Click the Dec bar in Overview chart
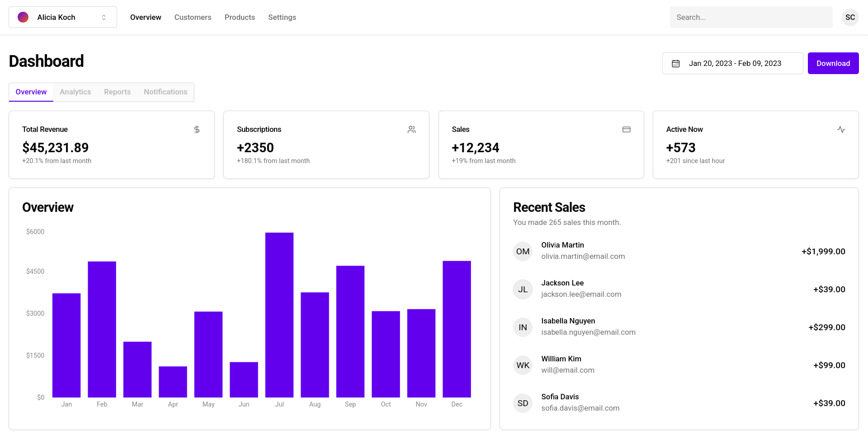Screen dimensions: 868x435 click(x=457, y=329)
